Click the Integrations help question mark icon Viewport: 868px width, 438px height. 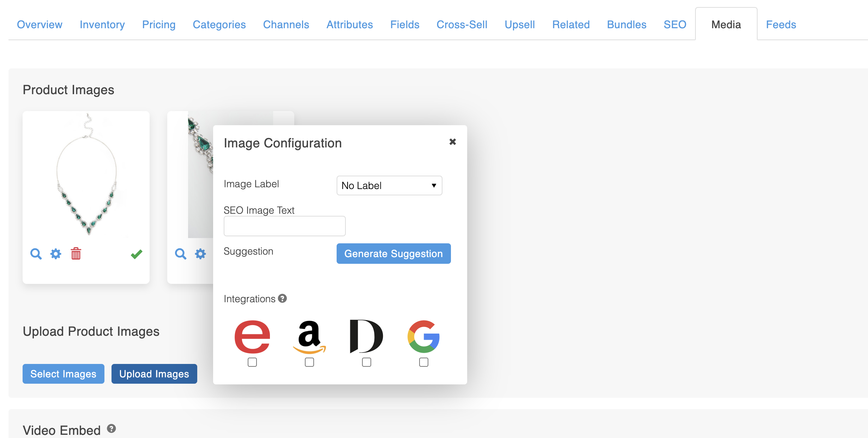tap(282, 299)
